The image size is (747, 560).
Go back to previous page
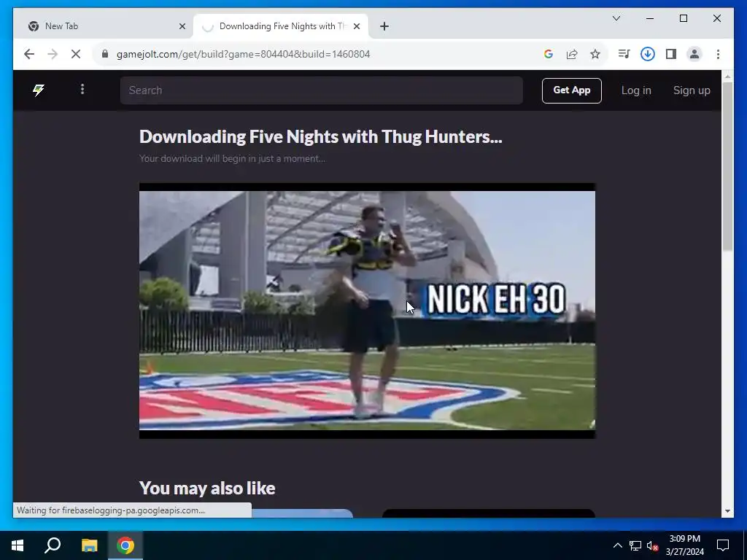pos(29,54)
